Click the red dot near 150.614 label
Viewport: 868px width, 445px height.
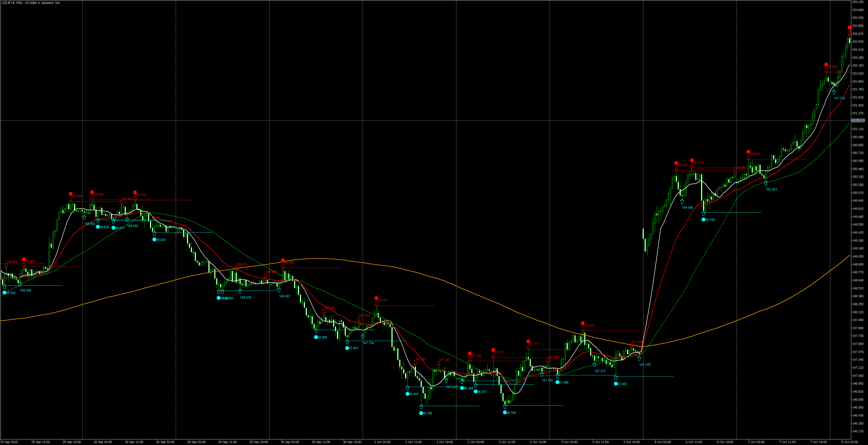pyautogui.click(x=748, y=152)
